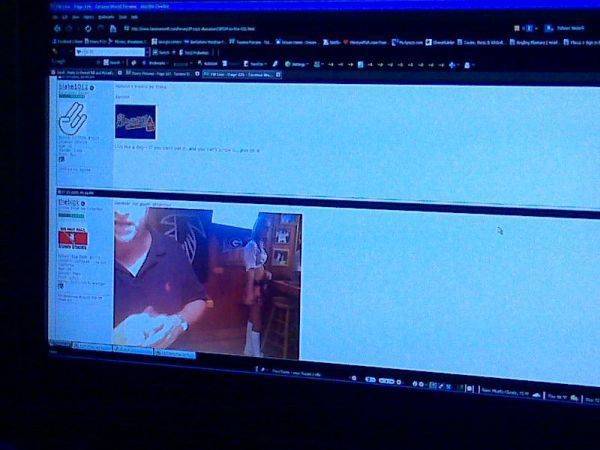Click the Yahoo search box field
This screenshot has height=450, width=600.
[x=570, y=28]
